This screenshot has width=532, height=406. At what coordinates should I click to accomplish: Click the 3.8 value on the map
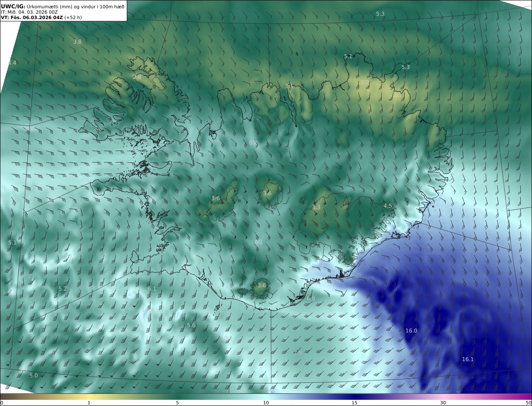(x=77, y=42)
